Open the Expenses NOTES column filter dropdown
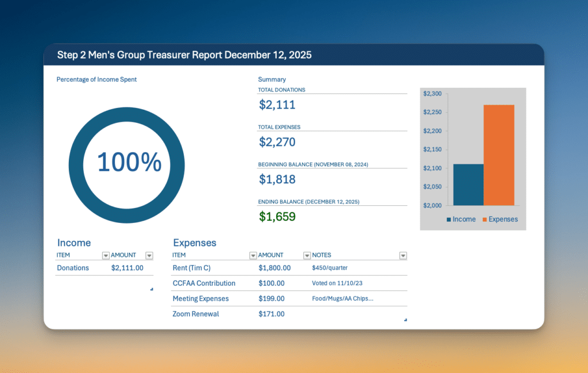The height and width of the screenshot is (373, 588). pos(403,255)
